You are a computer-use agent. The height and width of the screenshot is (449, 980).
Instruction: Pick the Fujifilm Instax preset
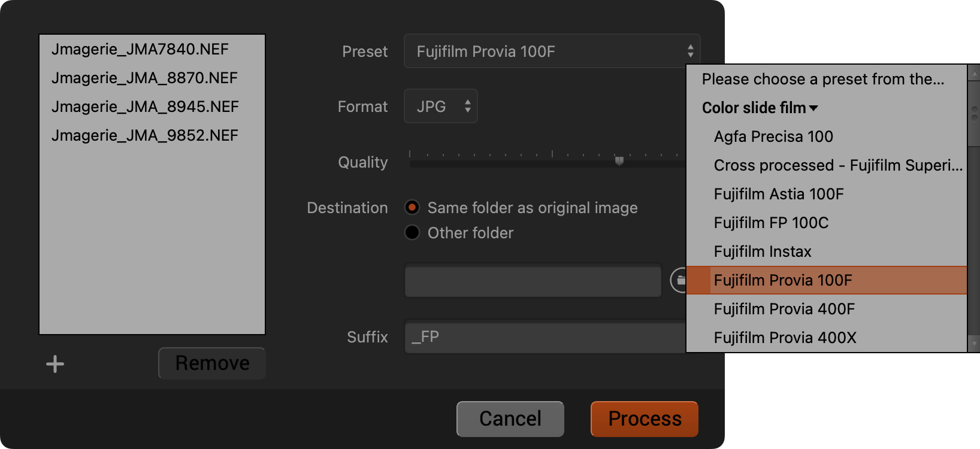click(762, 251)
